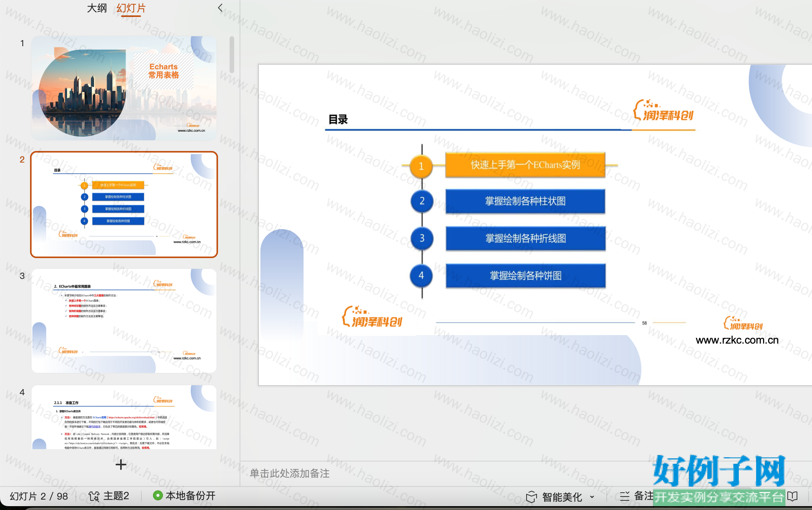The image size is (812, 510).
Task: Toggle the 备注 notes button
Action: [x=637, y=496]
